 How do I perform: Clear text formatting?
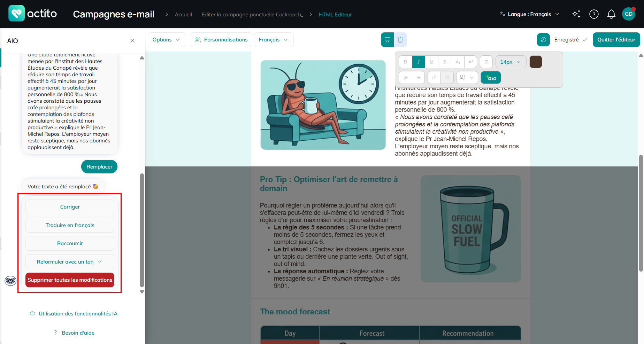[x=486, y=62]
